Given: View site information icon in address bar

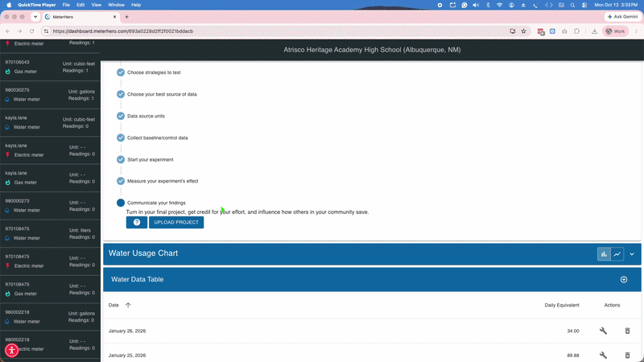Looking at the screenshot, I should 46,31.
